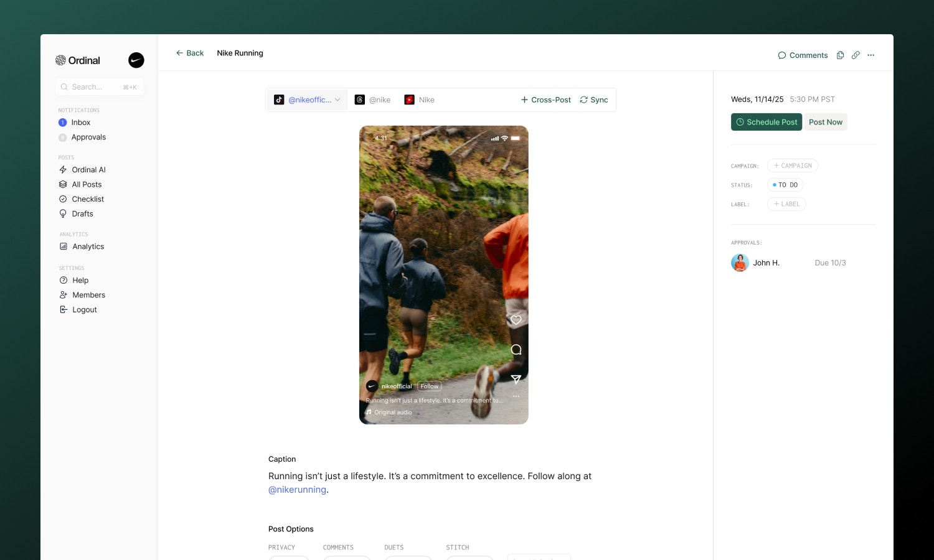Select the TikTok @nikeoffic... tab

308,100
